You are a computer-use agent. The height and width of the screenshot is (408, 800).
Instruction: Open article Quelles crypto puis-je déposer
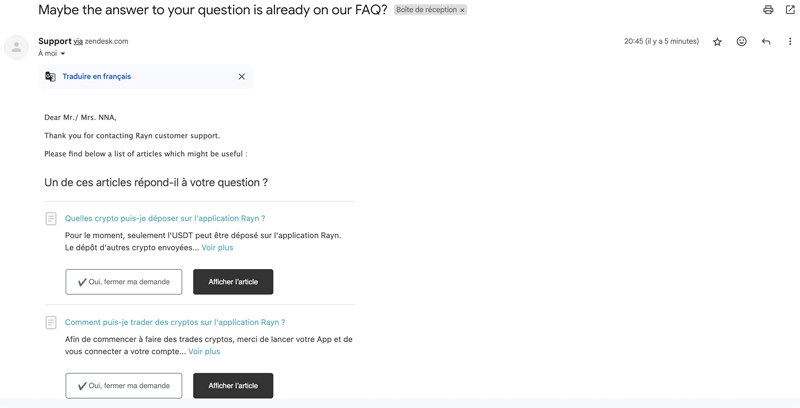tap(165, 218)
